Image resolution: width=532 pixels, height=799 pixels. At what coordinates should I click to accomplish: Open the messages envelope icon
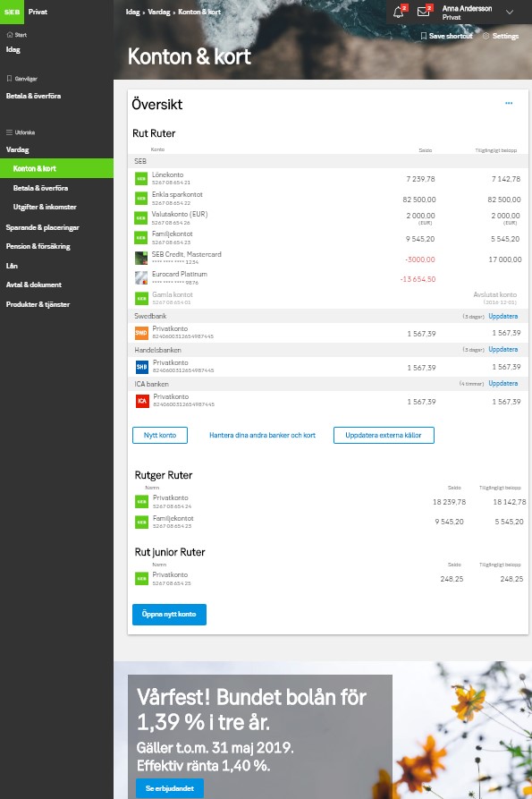click(424, 12)
